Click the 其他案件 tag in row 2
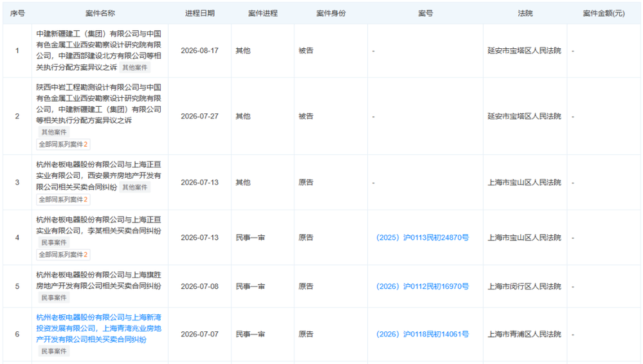This screenshot has height=364, width=643. point(54,132)
